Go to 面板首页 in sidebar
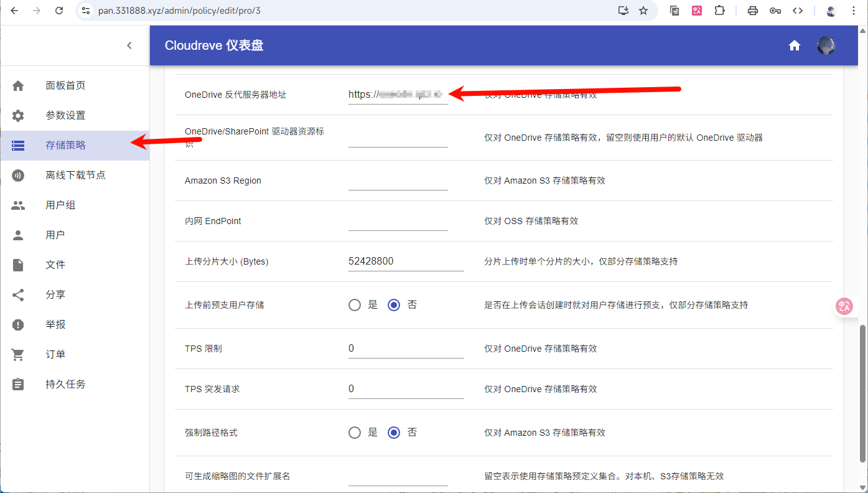Image resolution: width=868 pixels, height=493 pixels. (65, 86)
